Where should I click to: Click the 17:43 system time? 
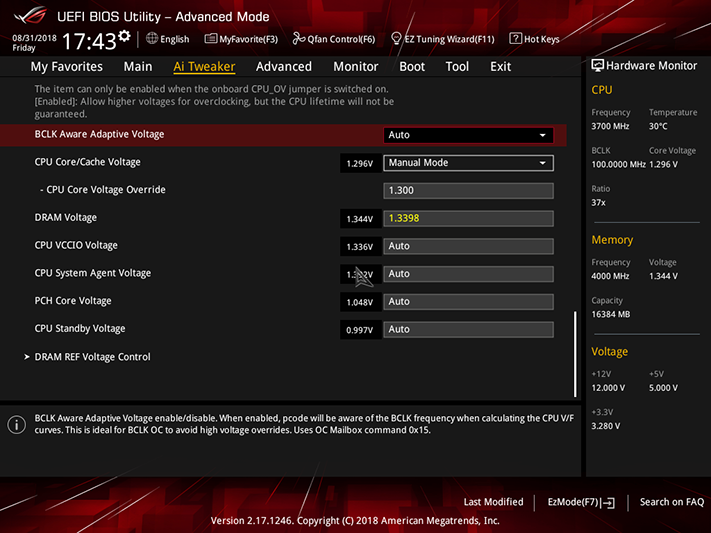pyautogui.click(x=89, y=42)
